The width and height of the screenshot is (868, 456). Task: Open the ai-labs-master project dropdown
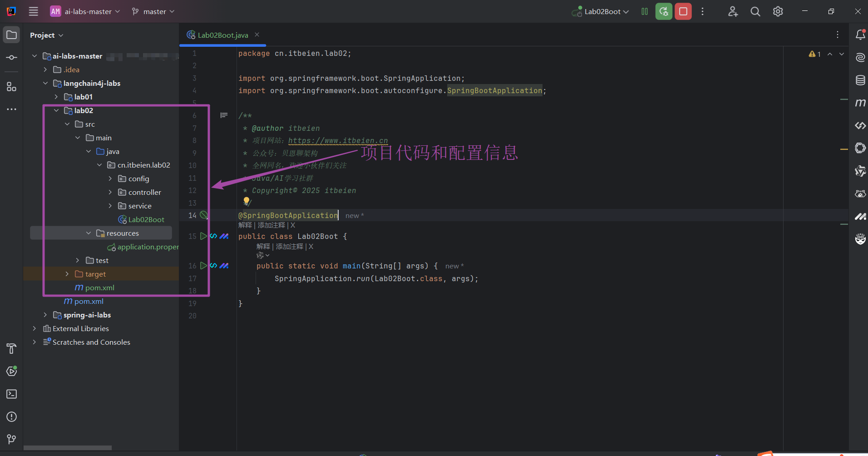(85, 11)
